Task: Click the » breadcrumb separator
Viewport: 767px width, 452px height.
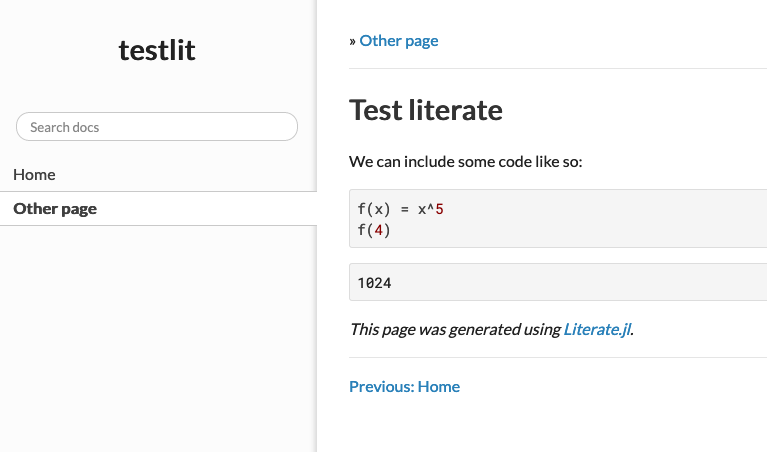Action: point(353,41)
